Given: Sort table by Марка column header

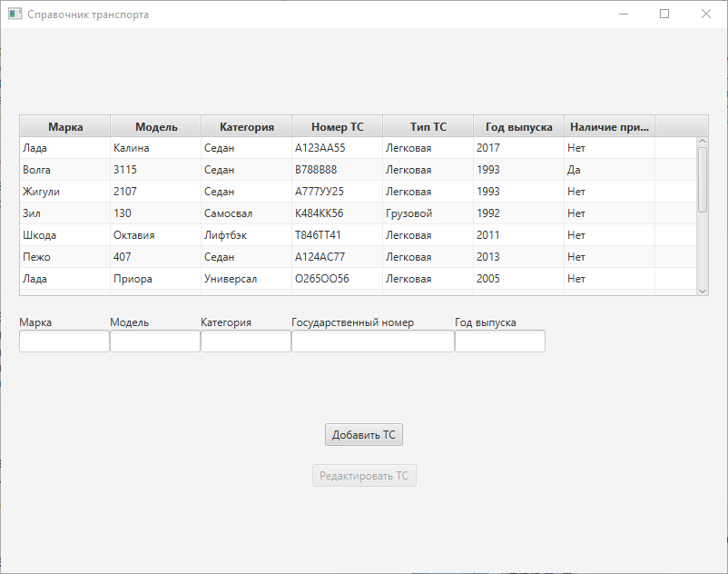Looking at the screenshot, I should tap(64, 126).
